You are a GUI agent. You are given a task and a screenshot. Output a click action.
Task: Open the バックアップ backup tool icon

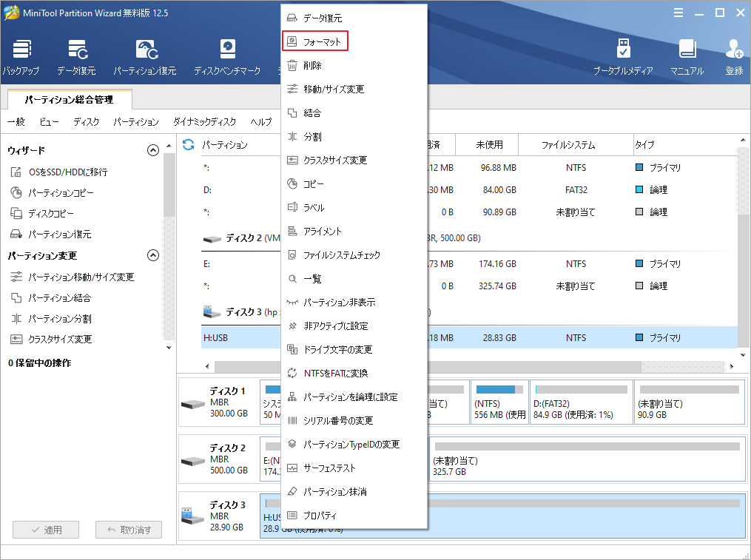coord(21,58)
